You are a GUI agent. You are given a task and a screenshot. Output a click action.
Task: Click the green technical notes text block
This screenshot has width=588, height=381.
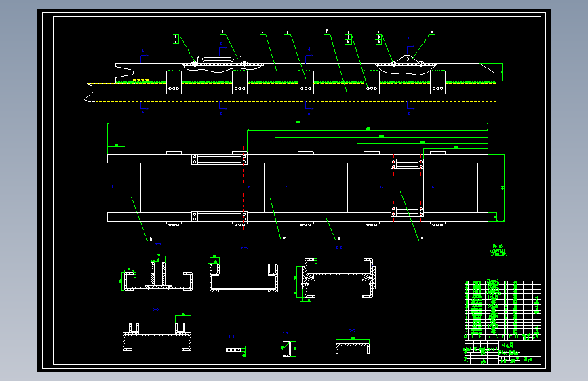[x=498, y=250]
